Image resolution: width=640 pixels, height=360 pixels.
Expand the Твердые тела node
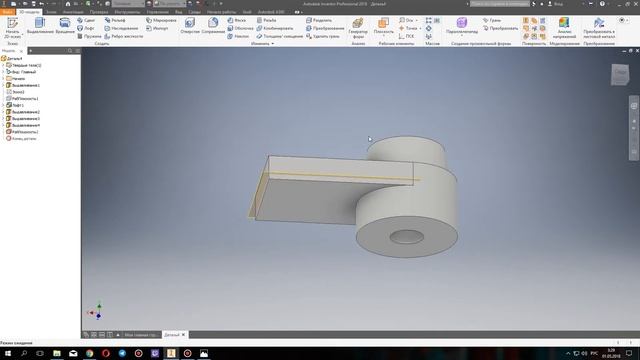pos(3,65)
